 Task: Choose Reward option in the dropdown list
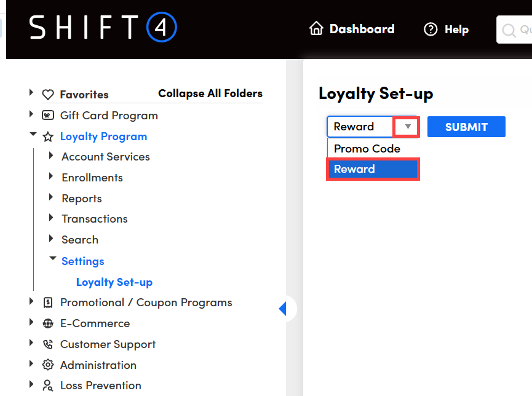click(372, 169)
